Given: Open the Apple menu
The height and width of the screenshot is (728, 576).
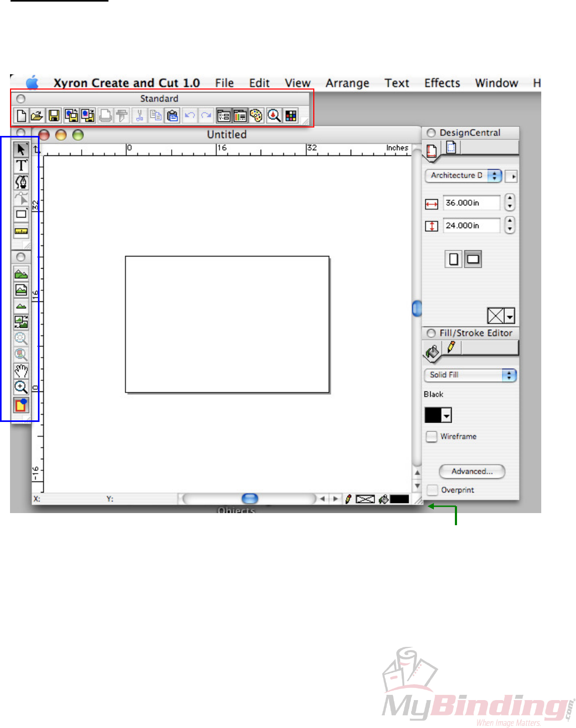Looking at the screenshot, I should 33,82.
